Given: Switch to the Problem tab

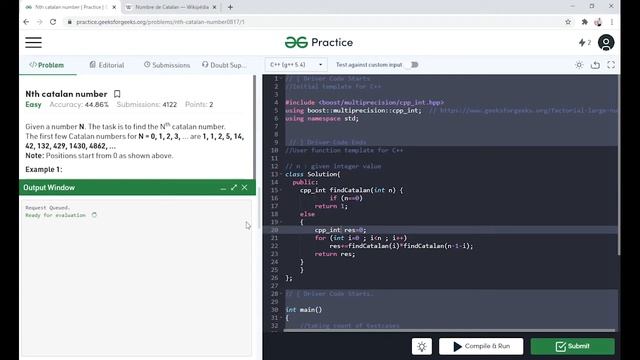Looking at the screenshot, I should tap(47, 65).
